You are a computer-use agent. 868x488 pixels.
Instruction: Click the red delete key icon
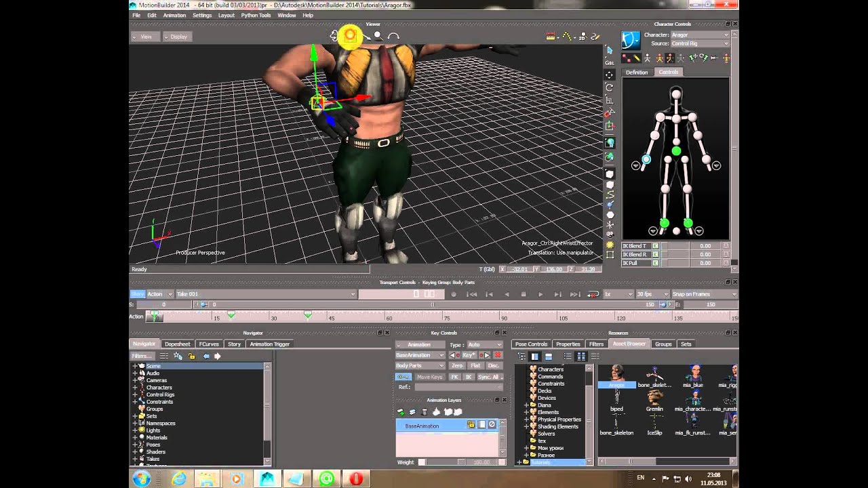pos(498,355)
